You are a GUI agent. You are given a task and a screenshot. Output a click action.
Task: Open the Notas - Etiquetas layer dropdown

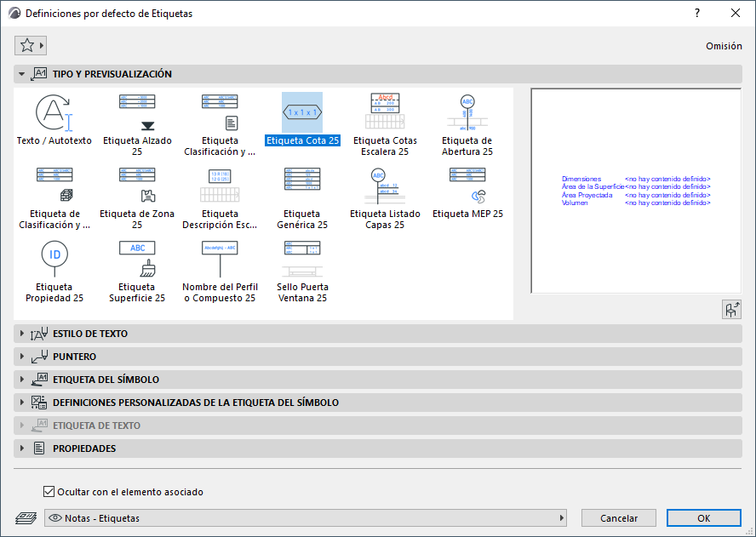pos(306,518)
